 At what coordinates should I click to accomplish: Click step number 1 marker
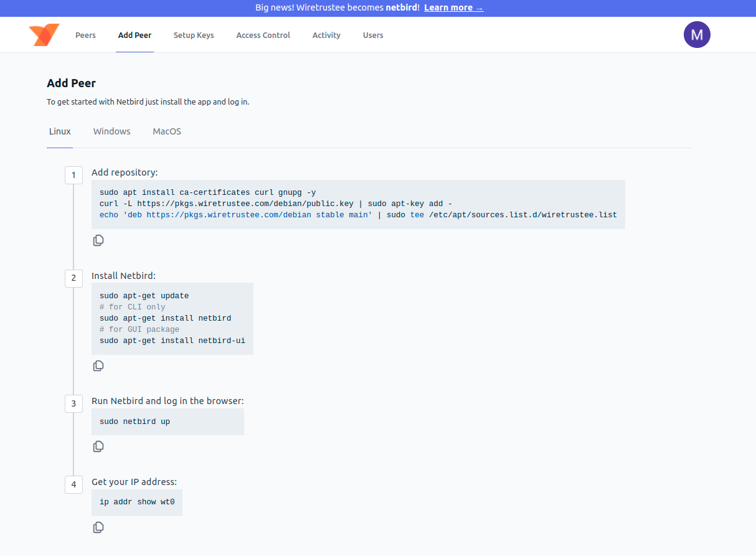[73, 176]
